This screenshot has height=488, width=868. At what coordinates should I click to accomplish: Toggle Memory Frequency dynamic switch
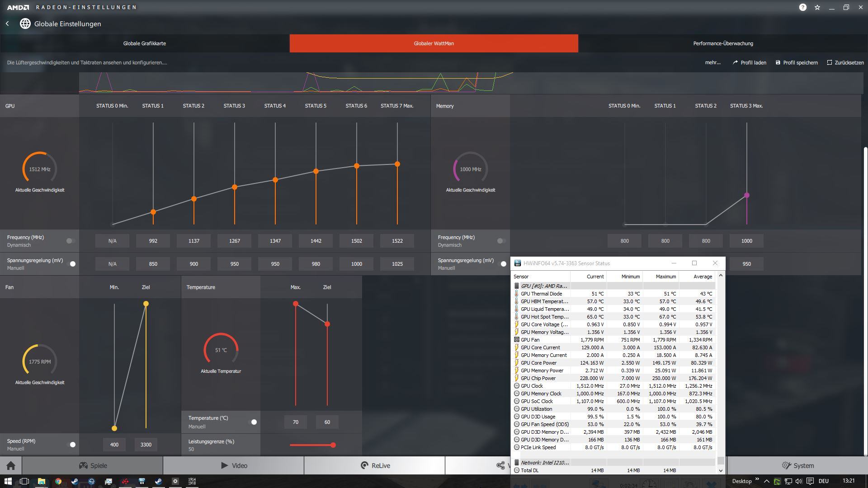click(x=501, y=241)
